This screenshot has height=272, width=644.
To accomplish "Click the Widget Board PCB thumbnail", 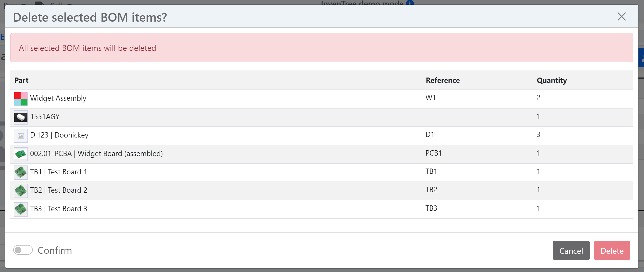I will point(21,154).
